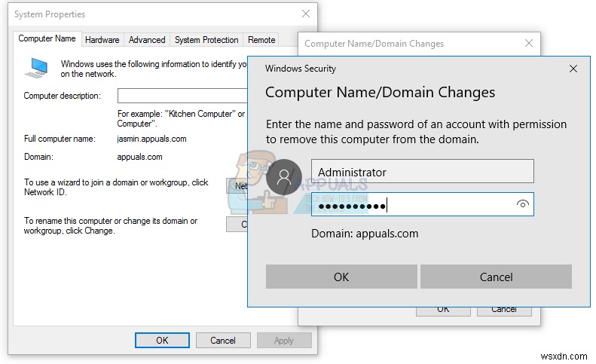This screenshot has width=596, height=364.
Task: Click the user avatar icon
Action: pyautogui.click(x=284, y=178)
